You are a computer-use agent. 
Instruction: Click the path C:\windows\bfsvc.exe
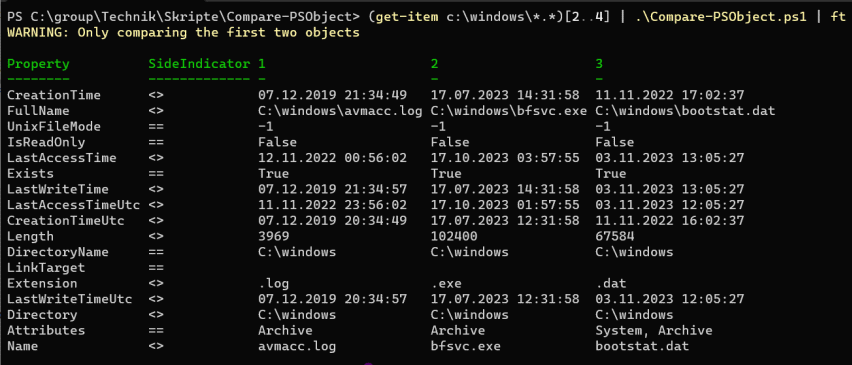click(509, 111)
